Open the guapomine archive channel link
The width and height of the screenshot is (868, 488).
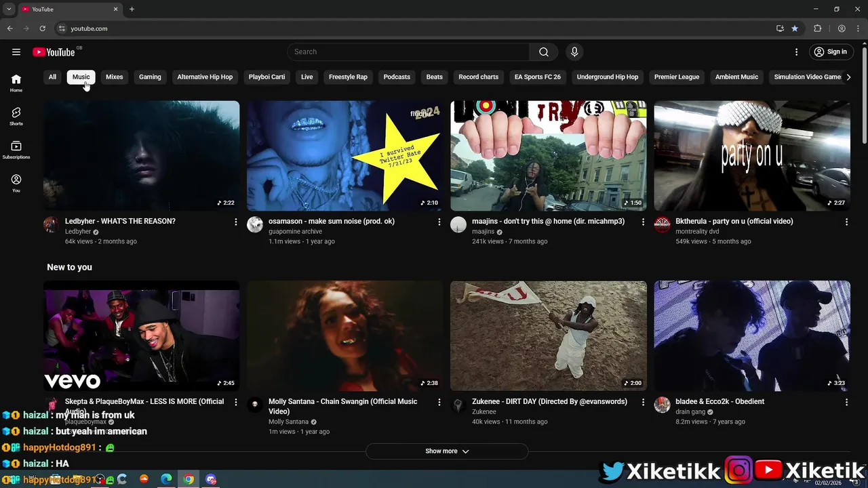click(x=295, y=232)
